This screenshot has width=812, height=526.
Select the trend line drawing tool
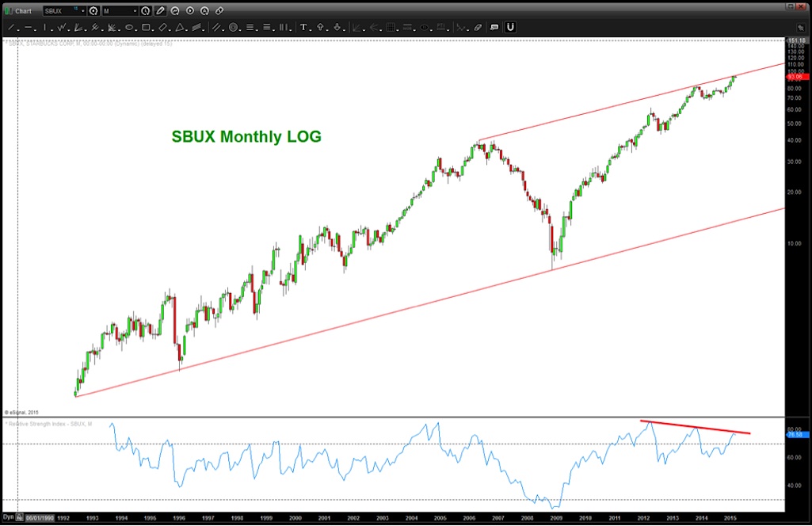pos(11,28)
